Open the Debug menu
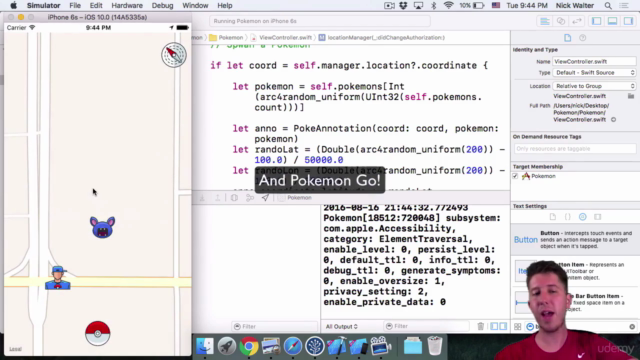The width and height of the screenshot is (640, 360). (162, 6)
